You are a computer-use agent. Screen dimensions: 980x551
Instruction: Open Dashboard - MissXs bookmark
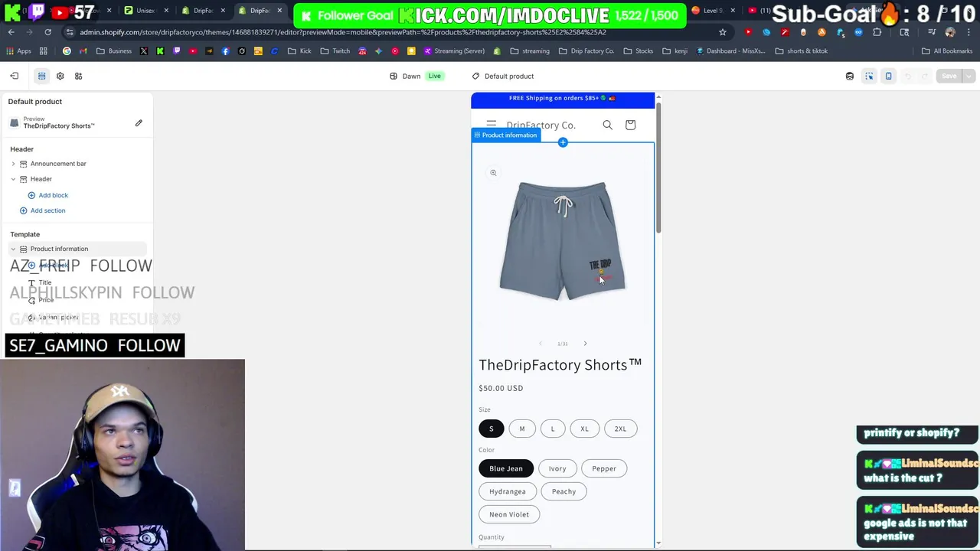point(730,51)
